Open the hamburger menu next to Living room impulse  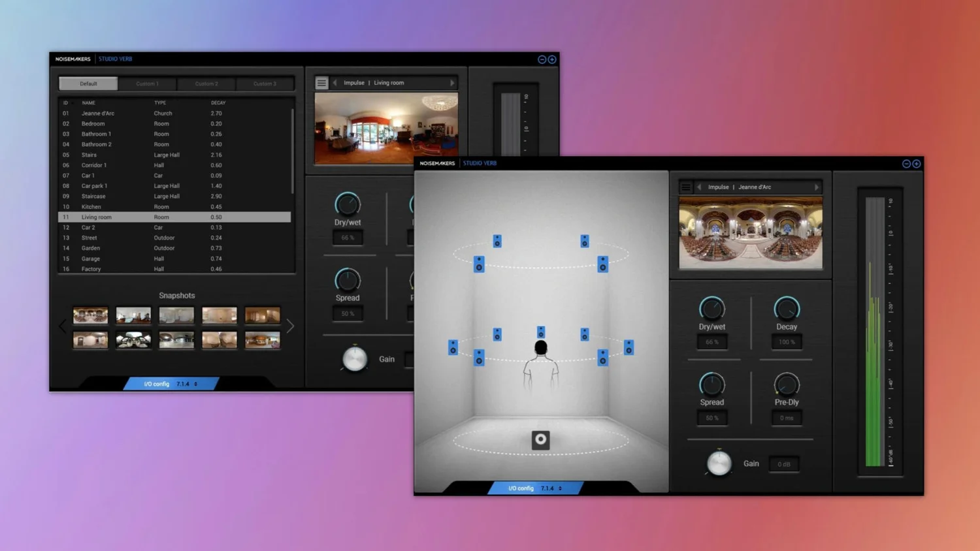click(x=321, y=82)
